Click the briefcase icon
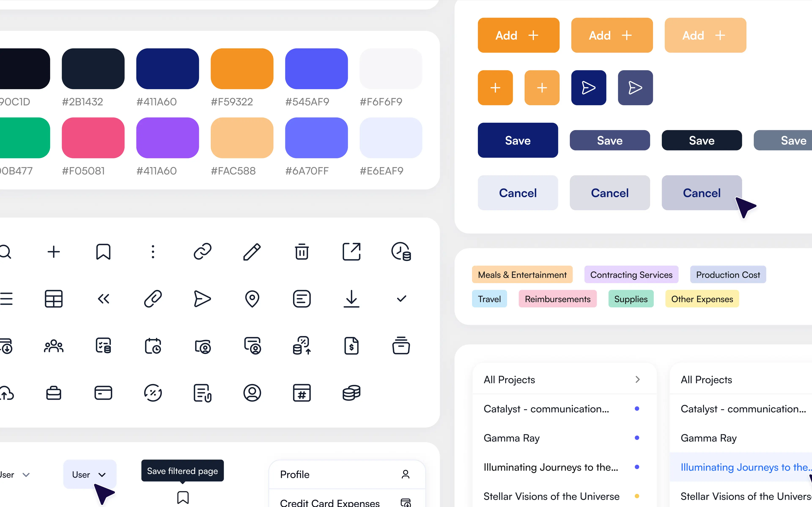Viewport: 812px width, 507px height. pos(54,393)
